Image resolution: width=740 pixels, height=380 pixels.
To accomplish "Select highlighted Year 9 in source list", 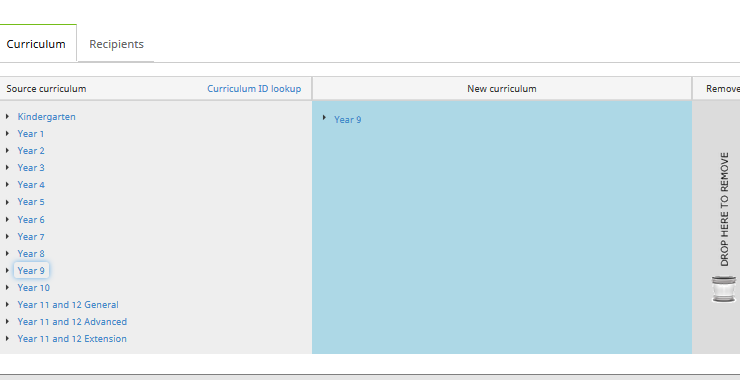I will [x=31, y=270].
